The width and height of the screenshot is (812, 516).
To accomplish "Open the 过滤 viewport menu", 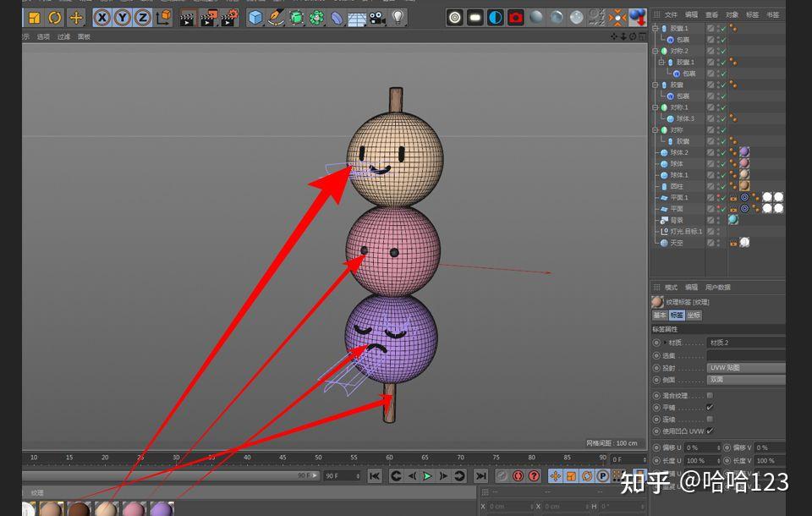I will (63, 36).
